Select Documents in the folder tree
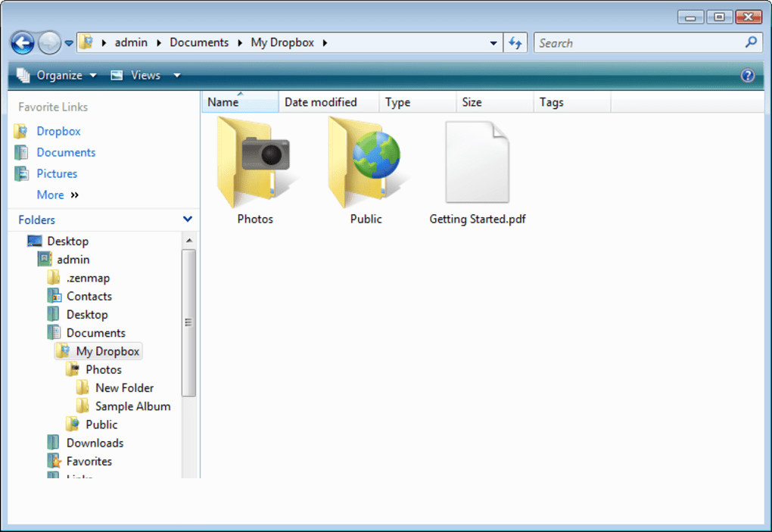Screen dimensions: 772x532 pos(95,333)
